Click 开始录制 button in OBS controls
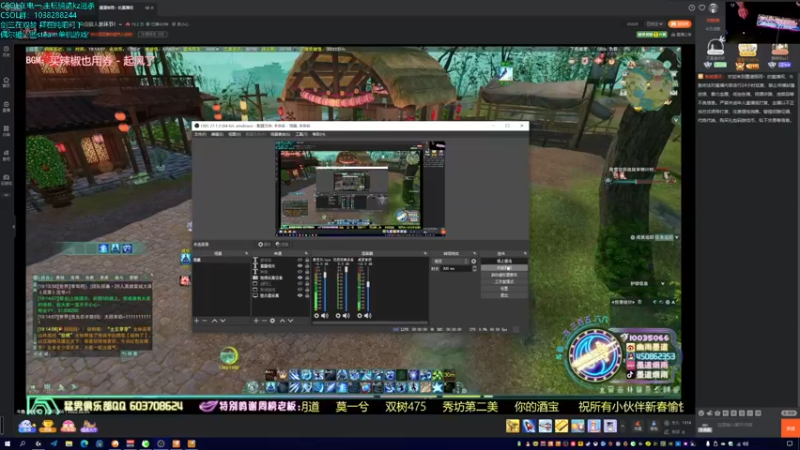The image size is (800, 450). point(504,268)
